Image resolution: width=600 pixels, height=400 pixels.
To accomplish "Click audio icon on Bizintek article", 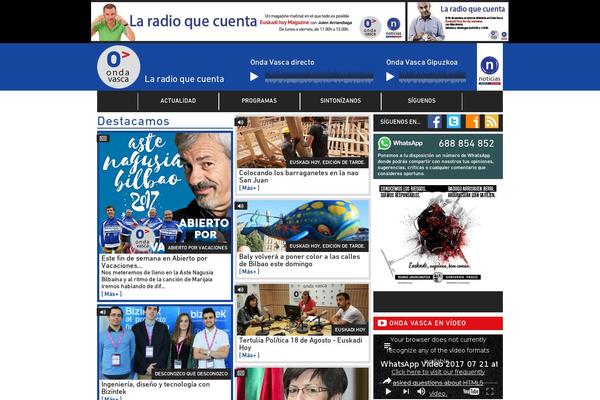I will 103,312.
